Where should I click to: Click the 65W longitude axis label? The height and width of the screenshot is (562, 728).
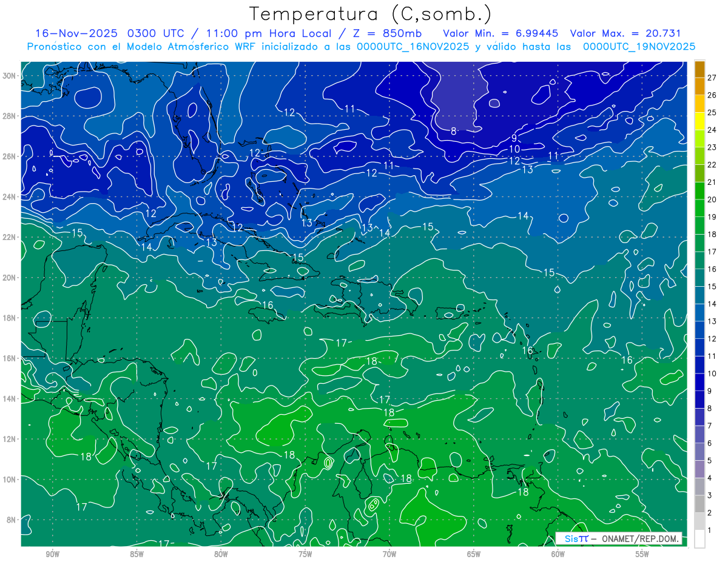tap(474, 554)
